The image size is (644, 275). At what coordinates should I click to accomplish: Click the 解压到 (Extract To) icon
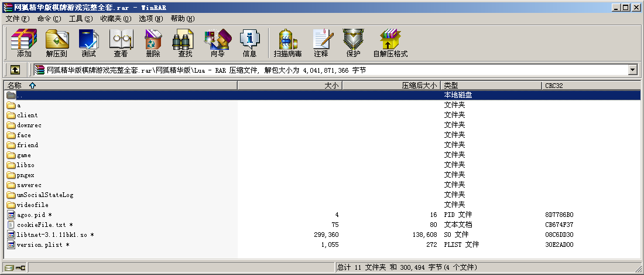(x=57, y=43)
